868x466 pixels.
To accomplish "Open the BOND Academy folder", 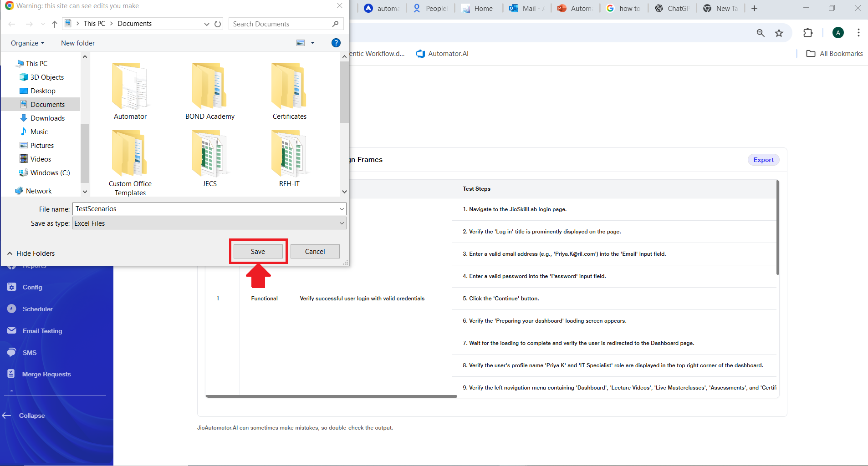I will click(x=209, y=91).
